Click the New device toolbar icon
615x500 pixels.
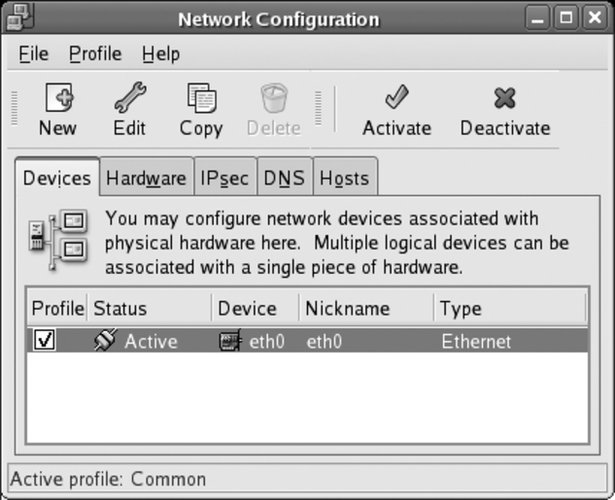57,99
